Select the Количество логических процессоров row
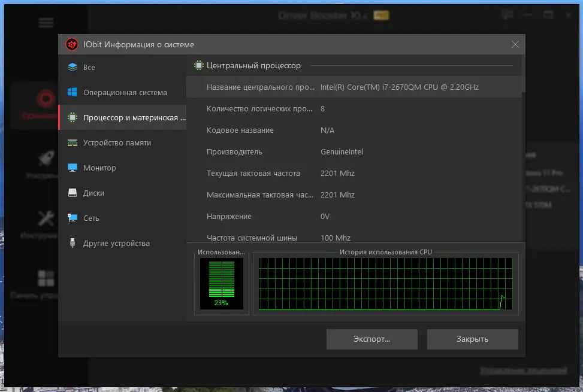The width and height of the screenshot is (583, 392). pos(354,108)
